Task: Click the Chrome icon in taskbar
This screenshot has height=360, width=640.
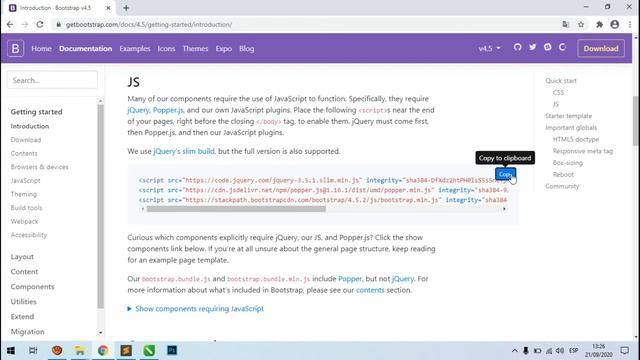Action: click(x=103, y=351)
